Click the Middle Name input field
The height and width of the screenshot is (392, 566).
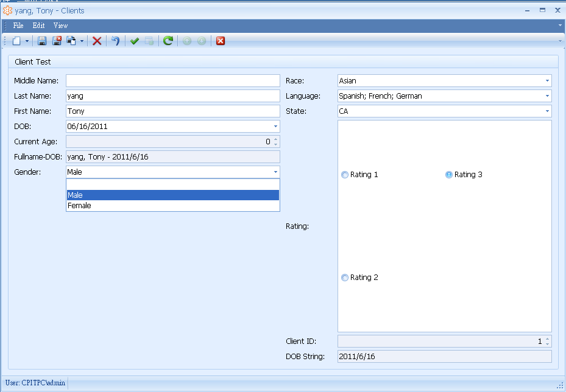tap(173, 81)
